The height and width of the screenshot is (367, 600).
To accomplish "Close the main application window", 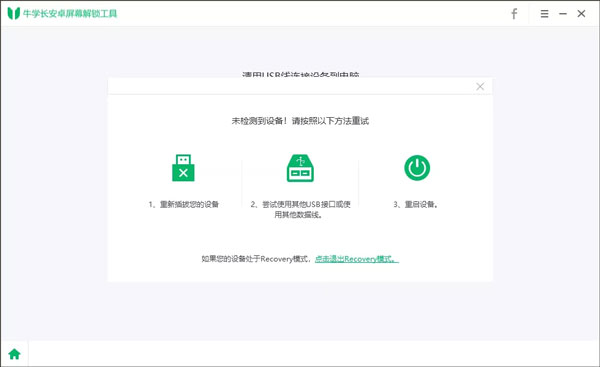I will click(x=581, y=14).
